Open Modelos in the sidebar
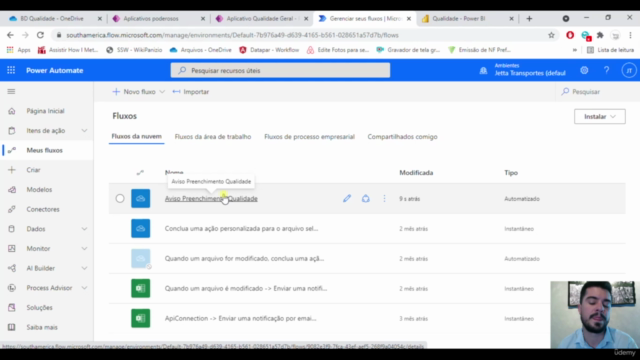Screen dimensions: 640x360 tap(47, 189)
